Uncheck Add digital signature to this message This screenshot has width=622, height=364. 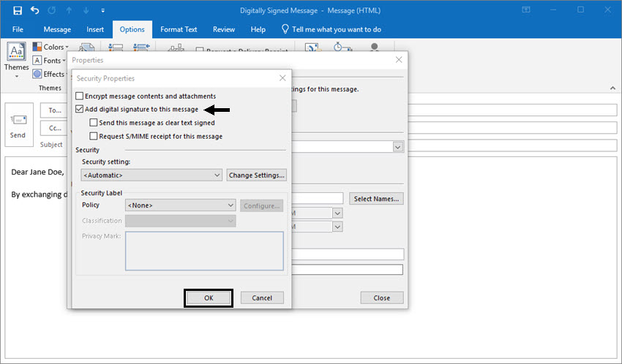pyautogui.click(x=79, y=109)
